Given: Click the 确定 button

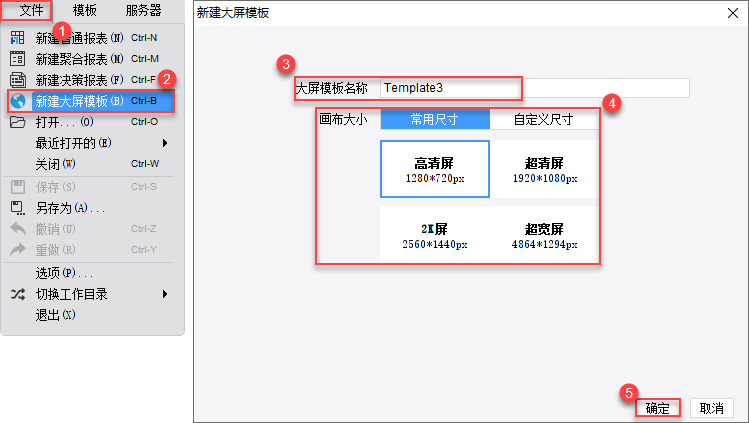Looking at the screenshot, I should [658, 408].
